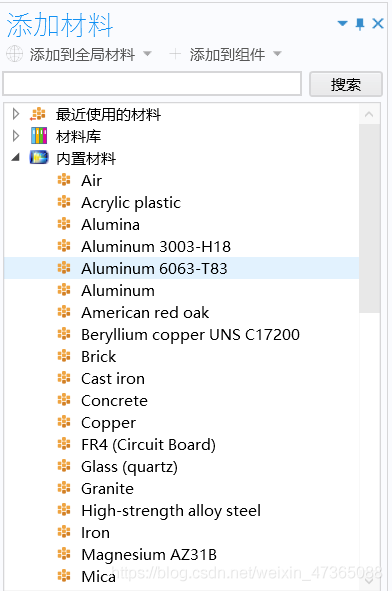
Task: Select Beryllium copper UNS C17200
Action: (190, 335)
